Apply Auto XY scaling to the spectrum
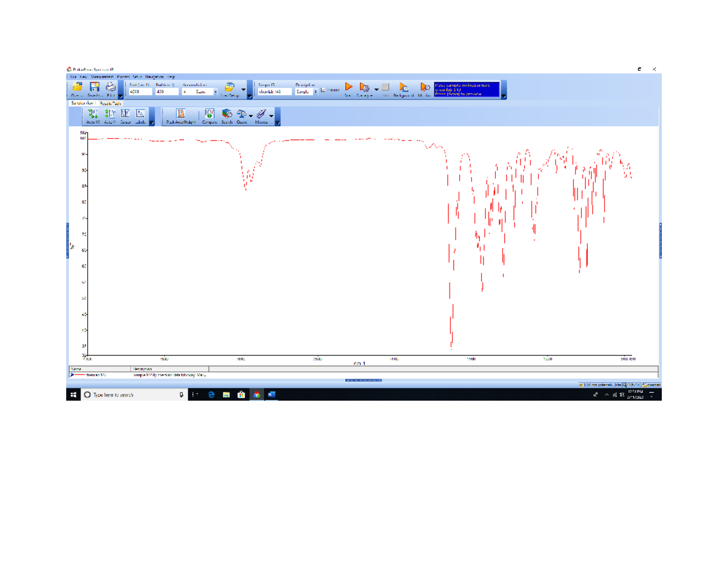The height and width of the screenshot is (562, 728). [x=92, y=115]
